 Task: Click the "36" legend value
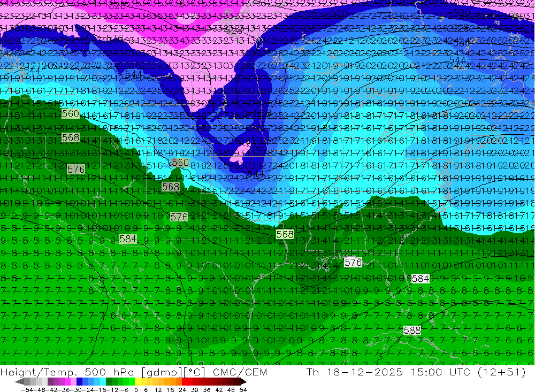[x=207, y=390]
